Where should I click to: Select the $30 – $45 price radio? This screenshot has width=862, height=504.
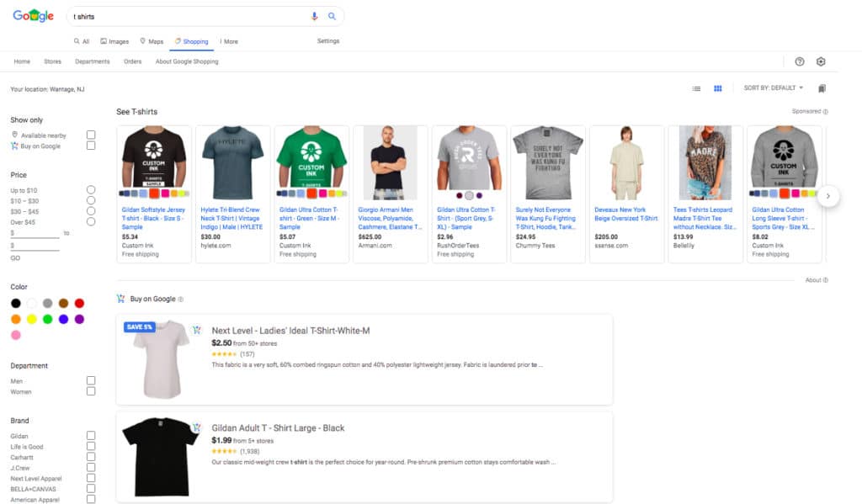91,211
